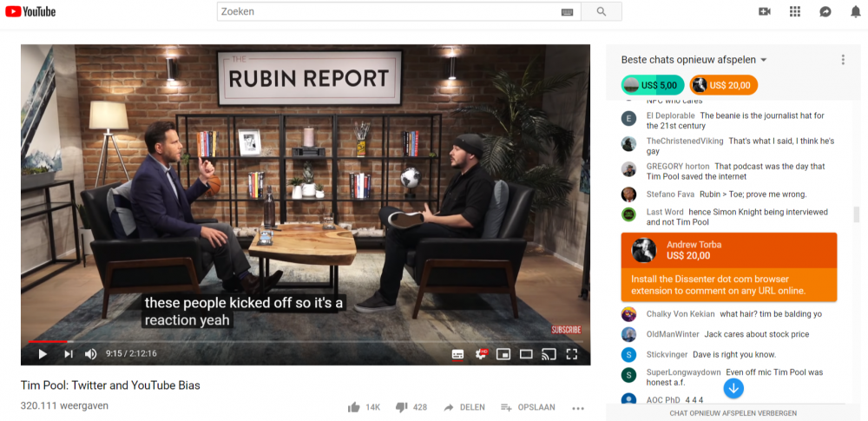Click the YouTube logo to go home
The height and width of the screenshot is (421, 868).
[30, 11]
